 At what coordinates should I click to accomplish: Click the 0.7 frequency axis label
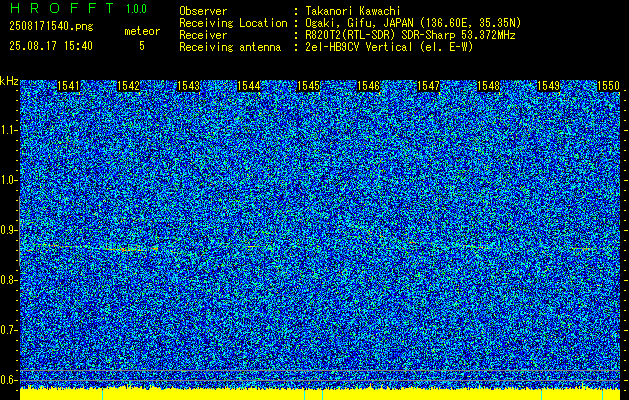(x=8, y=330)
